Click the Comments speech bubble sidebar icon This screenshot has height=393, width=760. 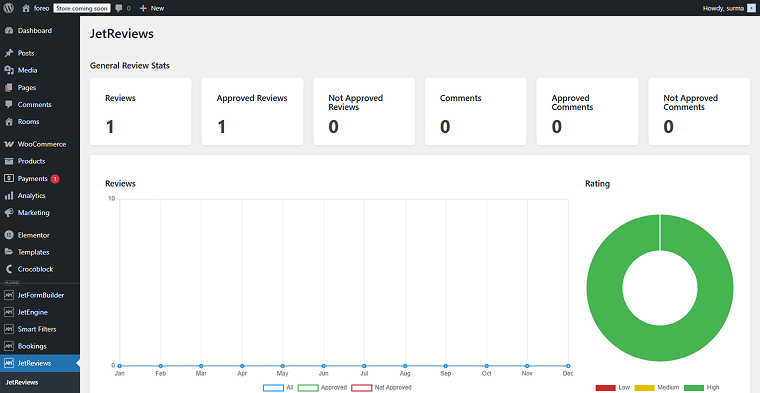pos(9,105)
